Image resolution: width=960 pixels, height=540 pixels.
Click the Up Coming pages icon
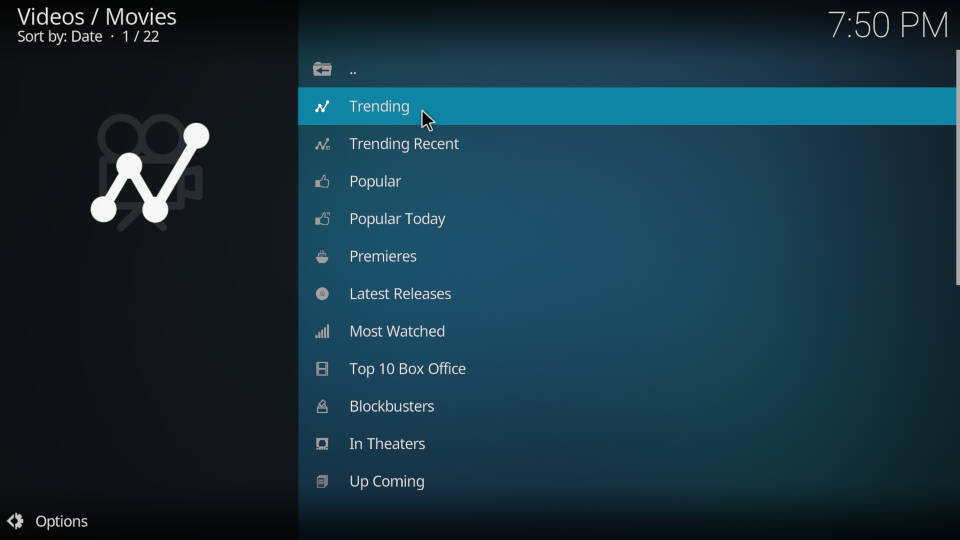tap(322, 481)
